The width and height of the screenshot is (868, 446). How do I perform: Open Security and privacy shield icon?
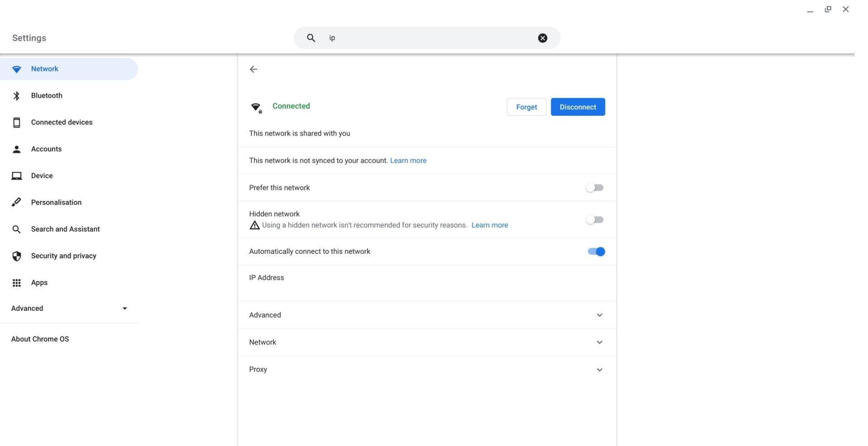tap(17, 256)
